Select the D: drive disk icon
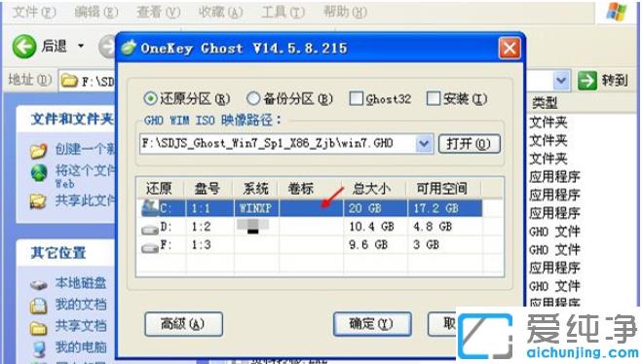Viewport: 642px width, 364px height. click(150, 229)
